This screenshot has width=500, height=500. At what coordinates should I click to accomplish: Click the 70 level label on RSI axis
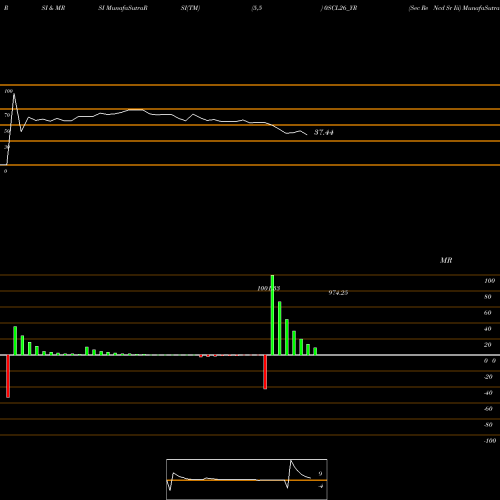click(7, 115)
